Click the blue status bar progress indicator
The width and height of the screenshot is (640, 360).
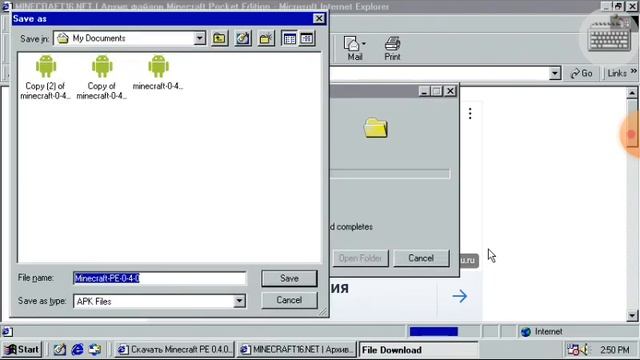pyautogui.click(x=433, y=331)
